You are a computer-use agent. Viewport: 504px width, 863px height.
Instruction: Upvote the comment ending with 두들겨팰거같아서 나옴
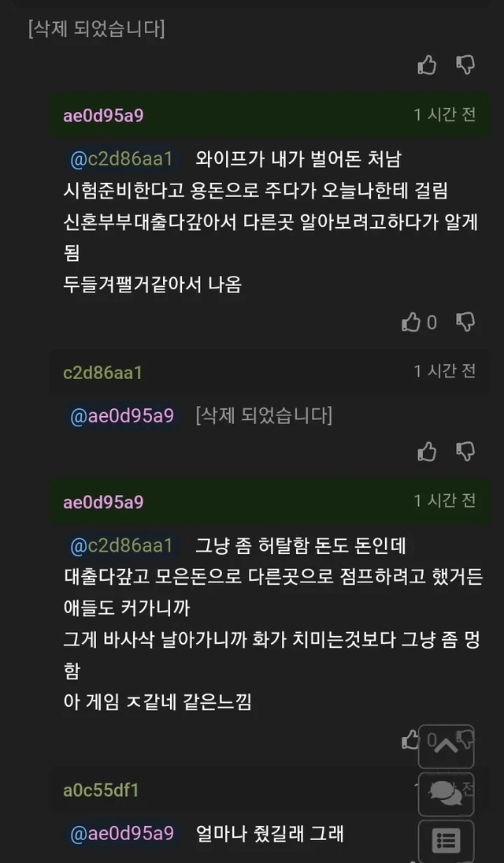pos(412,322)
